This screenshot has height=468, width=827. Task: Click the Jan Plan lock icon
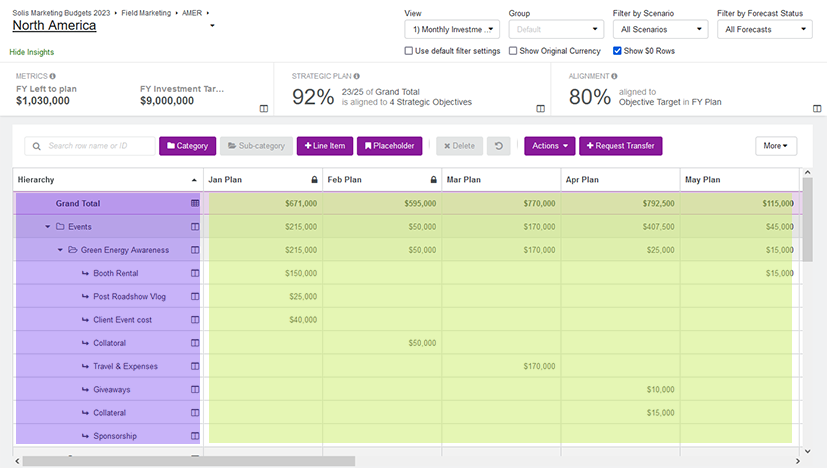pos(314,180)
